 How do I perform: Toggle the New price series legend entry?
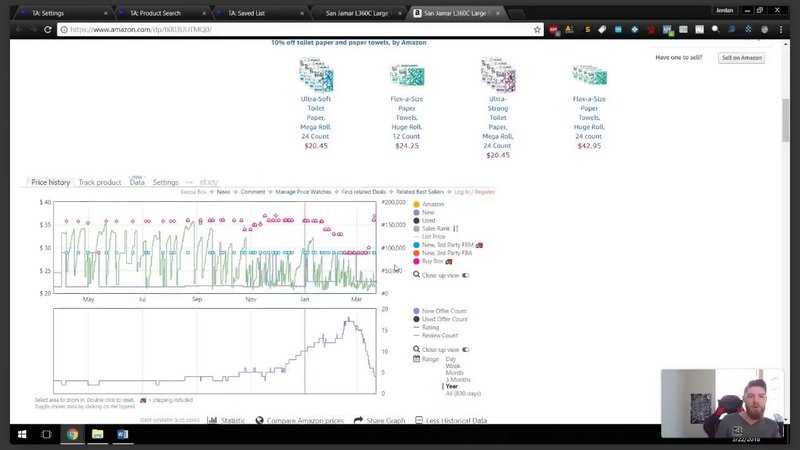pyautogui.click(x=423, y=212)
